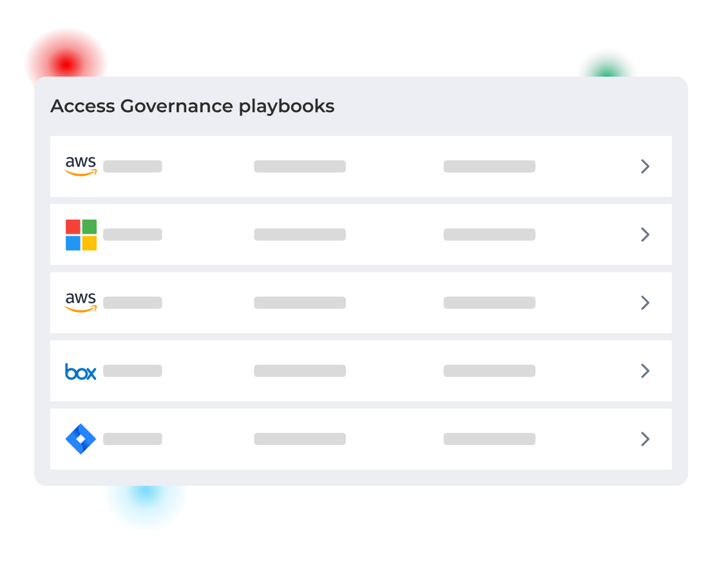This screenshot has width=728, height=570.
Task: Expand the Jira playbook row chevron
Action: click(645, 439)
